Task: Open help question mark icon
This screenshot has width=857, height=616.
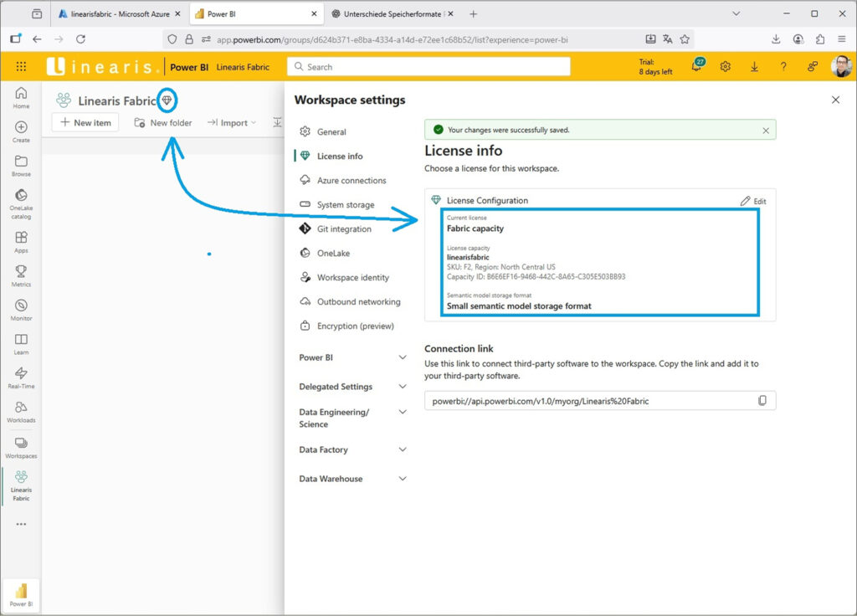Action: (x=783, y=67)
